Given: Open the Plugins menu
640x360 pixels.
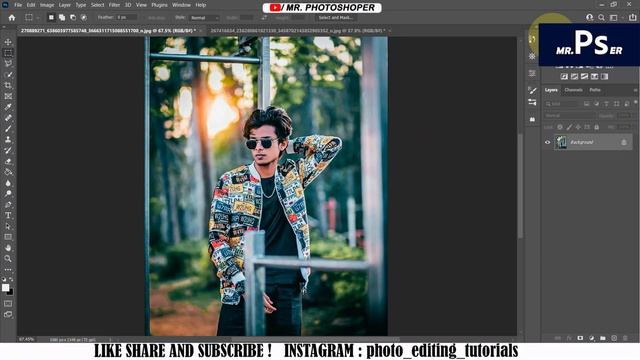Looking at the screenshot, I should tap(159, 5).
